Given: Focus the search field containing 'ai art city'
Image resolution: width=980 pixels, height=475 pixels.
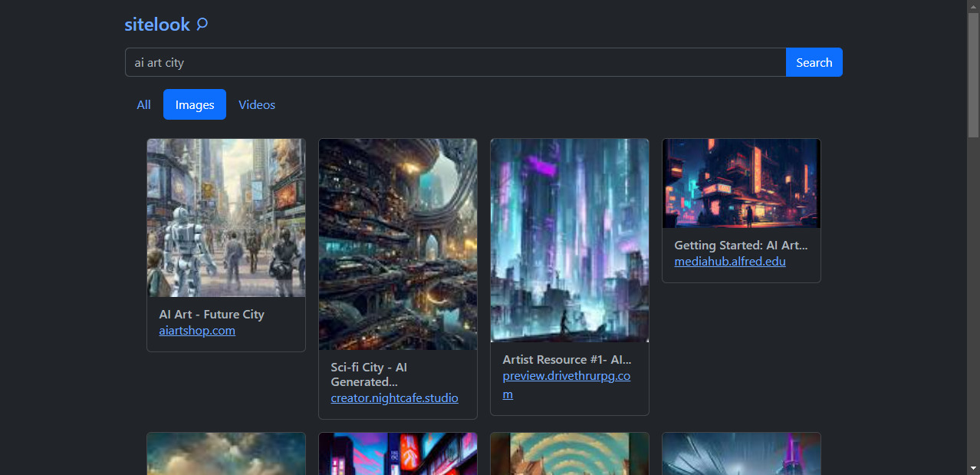Looking at the screenshot, I should (455, 62).
